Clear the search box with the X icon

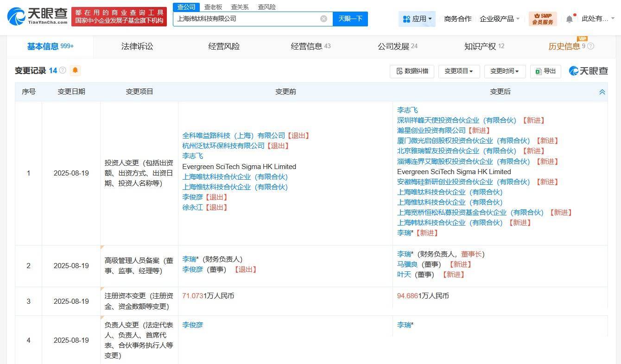323,19
